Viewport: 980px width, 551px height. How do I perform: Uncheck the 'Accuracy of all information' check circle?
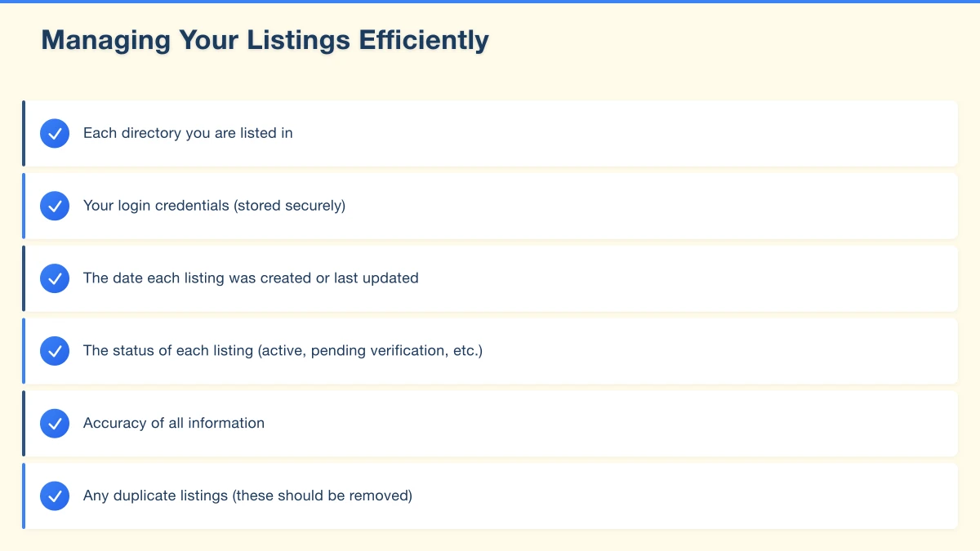(x=55, y=424)
